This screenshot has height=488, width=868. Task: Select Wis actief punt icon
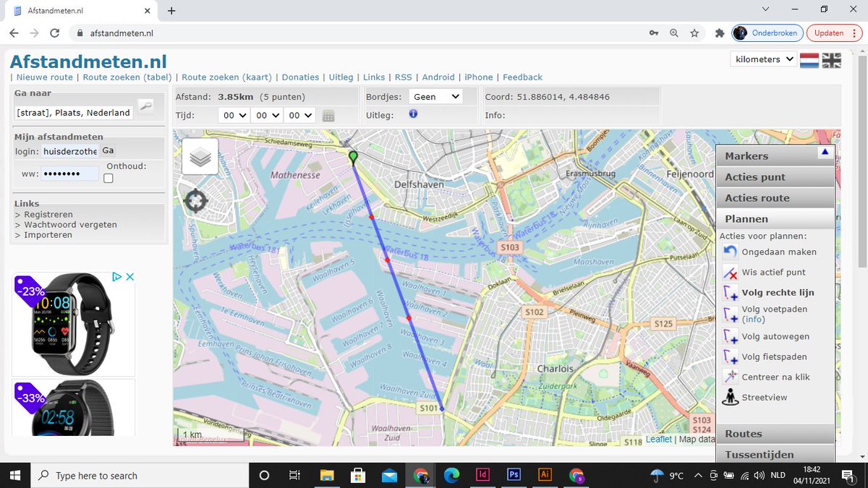click(x=730, y=273)
